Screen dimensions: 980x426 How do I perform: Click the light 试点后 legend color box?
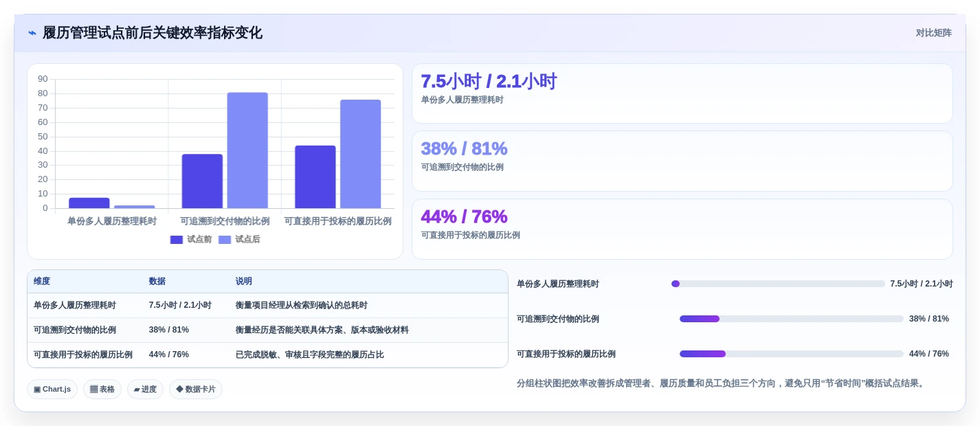tap(225, 240)
